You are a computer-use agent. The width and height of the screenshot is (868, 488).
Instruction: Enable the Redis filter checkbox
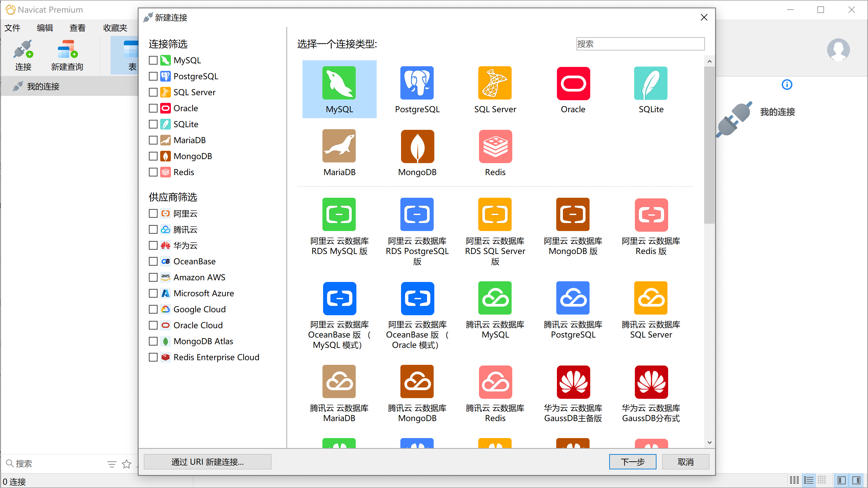tap(153, 172)
